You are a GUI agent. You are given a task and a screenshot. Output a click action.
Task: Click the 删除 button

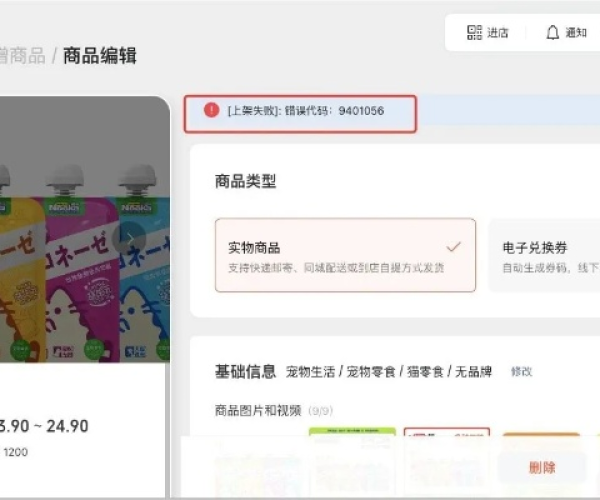(x=542, y=467)
